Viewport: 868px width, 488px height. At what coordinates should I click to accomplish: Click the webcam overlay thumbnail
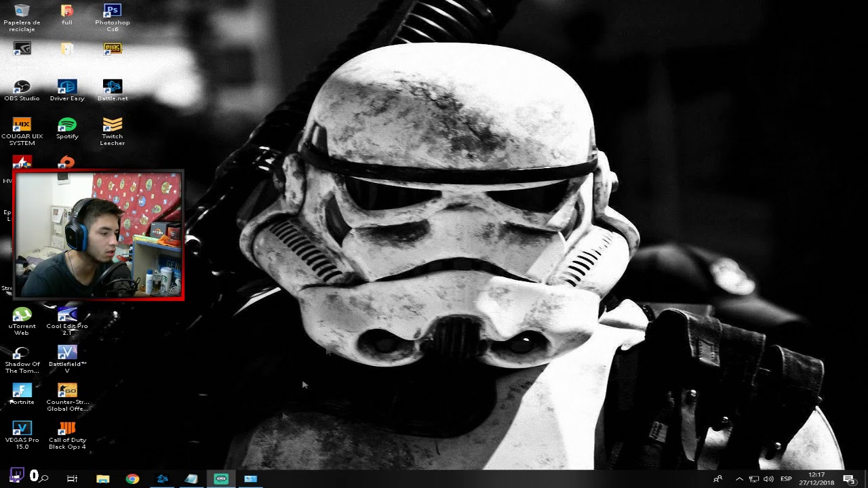pyautogui.click(x=98, y=235)
